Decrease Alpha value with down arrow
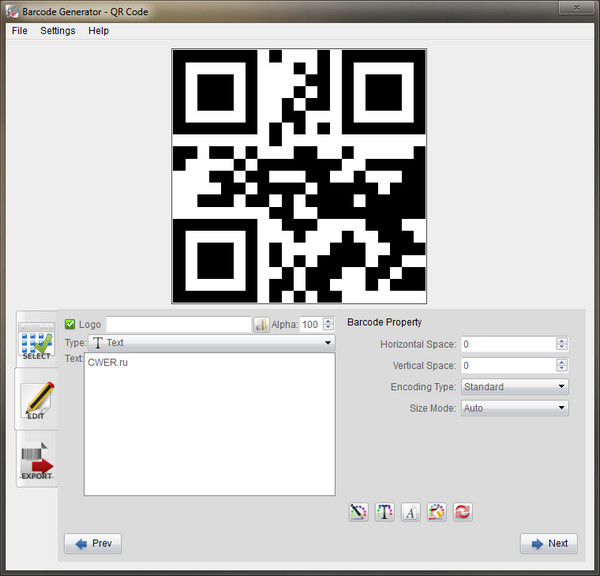 tap(328, 328)
